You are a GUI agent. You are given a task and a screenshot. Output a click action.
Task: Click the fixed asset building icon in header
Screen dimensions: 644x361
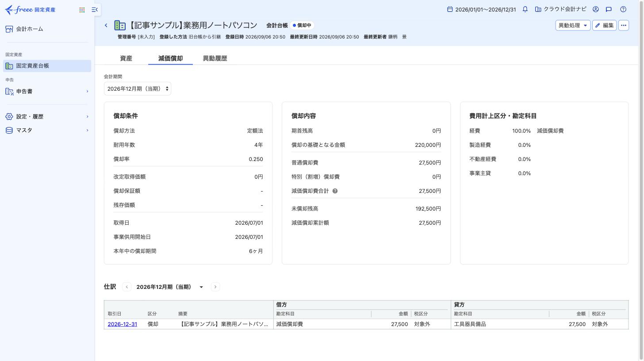[120, 25]
